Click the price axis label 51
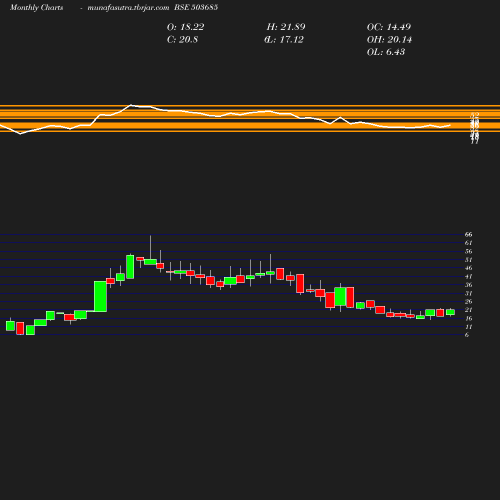The width and height of the screenshot is (500, 500). 468,259
